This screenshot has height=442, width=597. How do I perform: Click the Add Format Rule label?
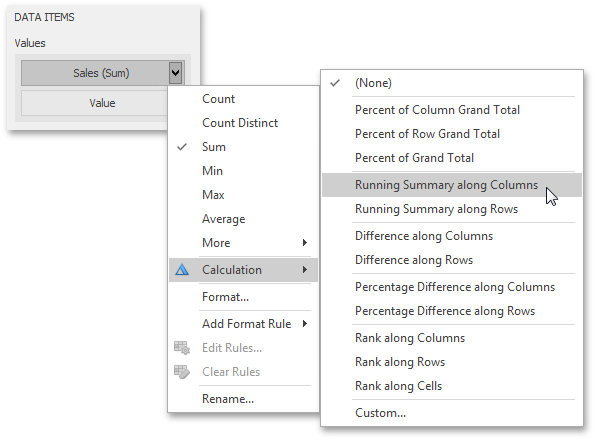[x=246, y=324]
